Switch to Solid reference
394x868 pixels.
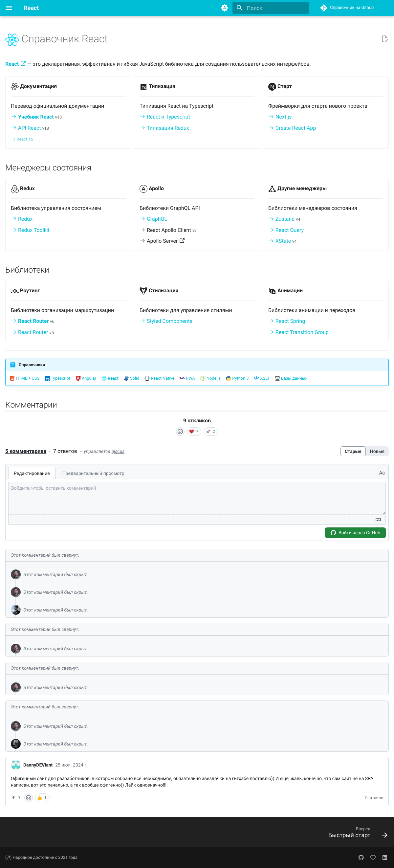click(132, 378)
